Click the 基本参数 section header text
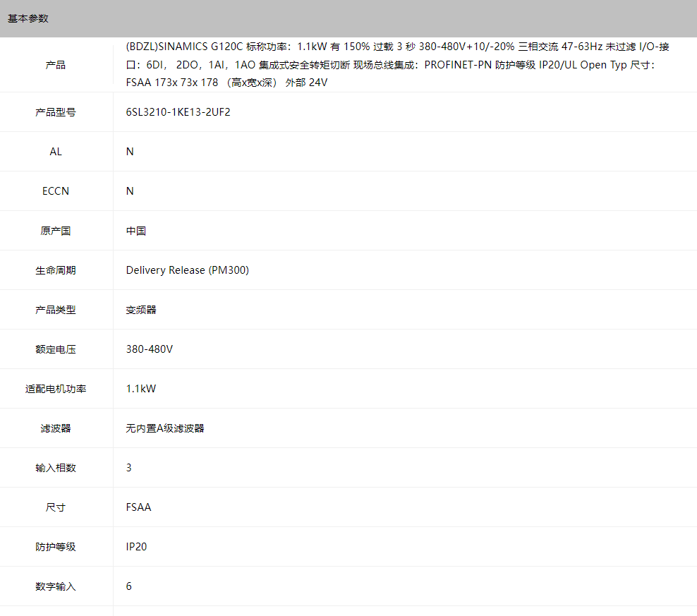The height and width of the screenshot is (616, 697). [28, 18]
